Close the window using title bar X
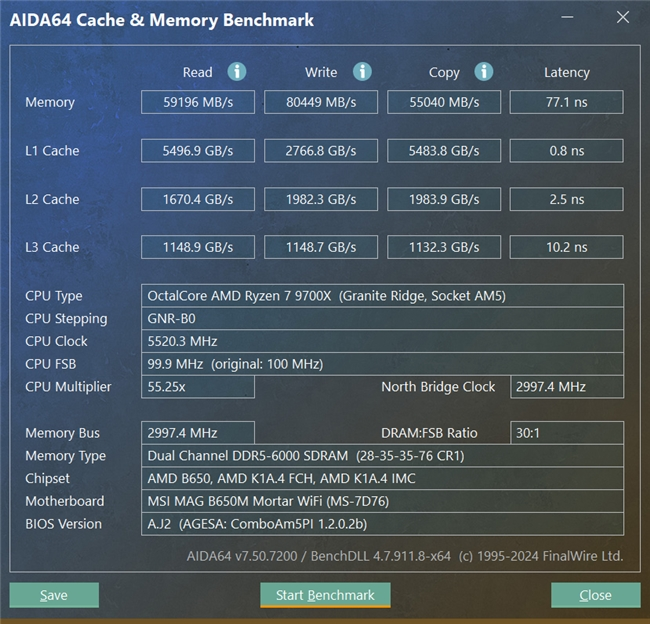The image size is (650, 624). click(622, 20)
